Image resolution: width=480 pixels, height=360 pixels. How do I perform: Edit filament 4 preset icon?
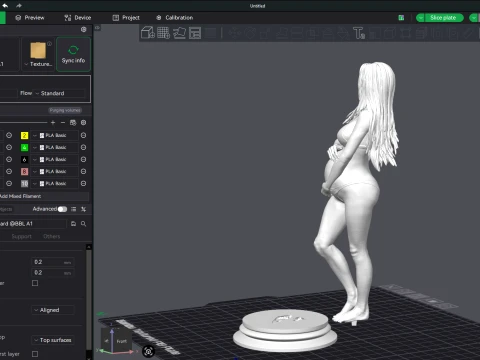point(83,147)
